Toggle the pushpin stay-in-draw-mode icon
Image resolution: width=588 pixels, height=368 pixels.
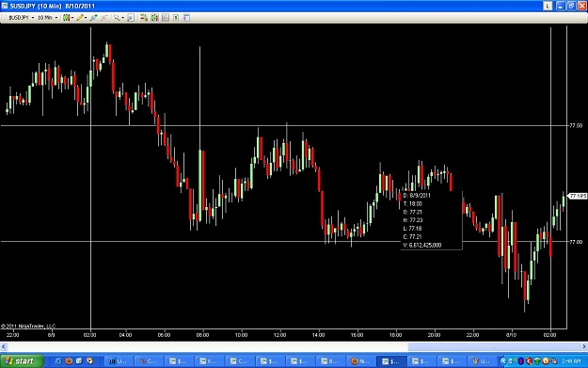94,18
